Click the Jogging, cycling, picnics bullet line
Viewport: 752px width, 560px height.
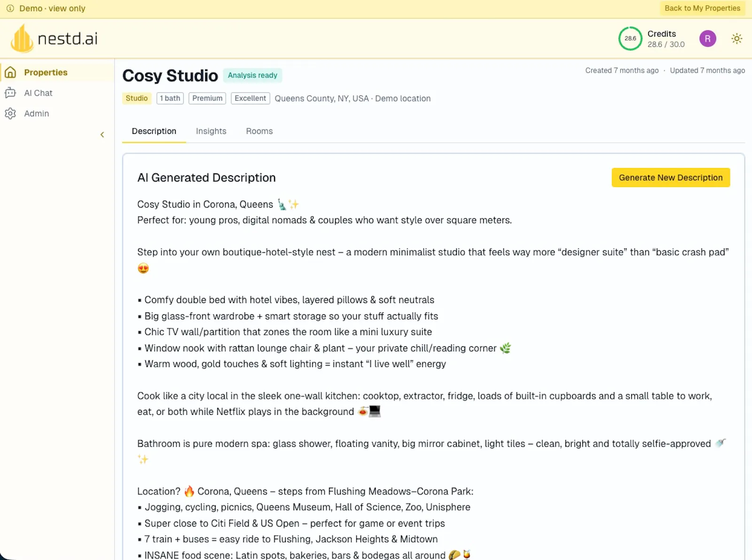click(x=304, y=507)
